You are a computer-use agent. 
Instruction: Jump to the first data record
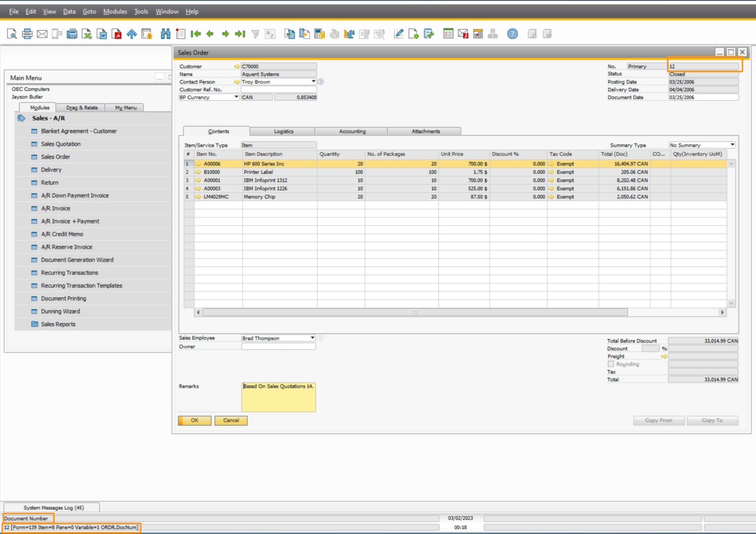195,33
